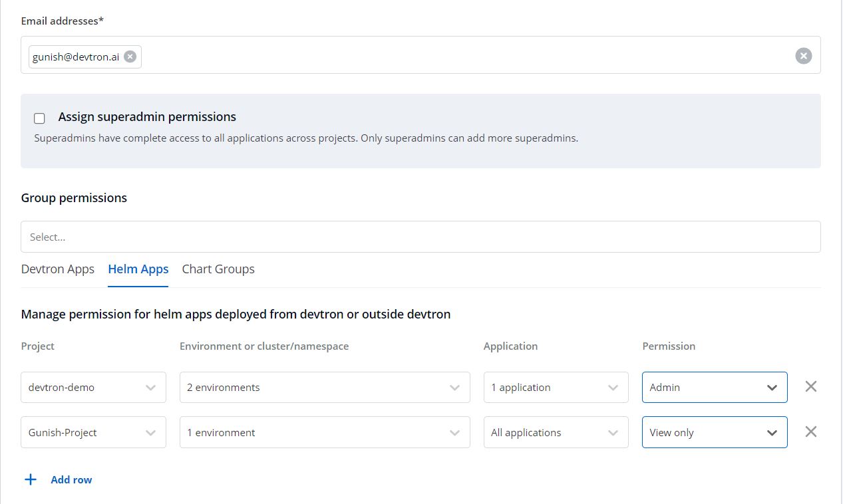Image resolution: width=843 pixels, height=504 pixels.
Task: Remove the gunish@devtron.ai email chip
Action: (130, 57)
